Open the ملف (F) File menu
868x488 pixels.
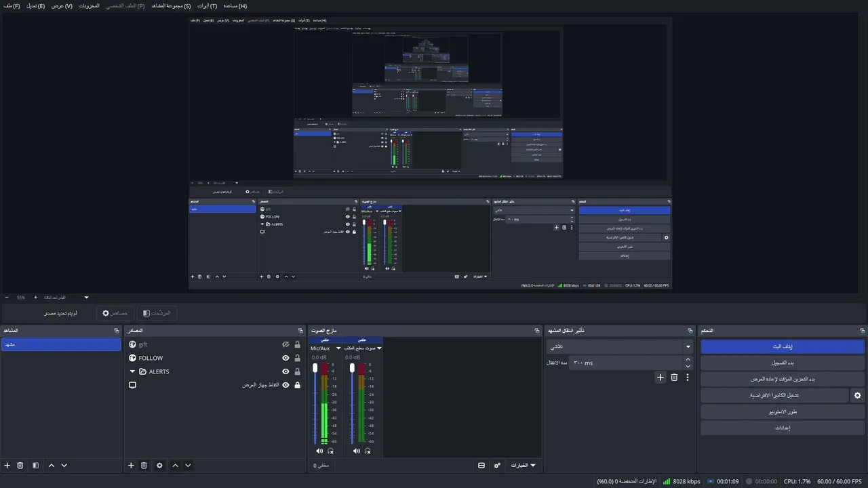pyautogui.click(x=12, y=5)
